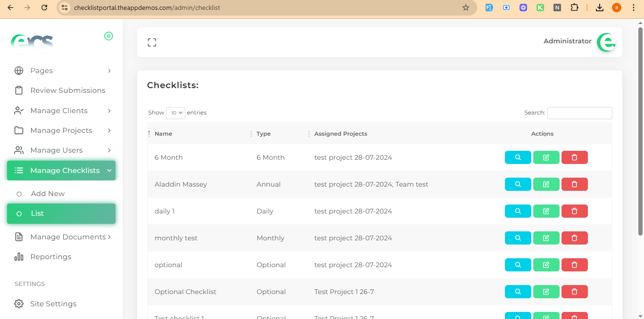644x319 pixels.
Task: Edit the Aladdin Massey checklist
Action: pyautogui.click(x=546, y=184)
